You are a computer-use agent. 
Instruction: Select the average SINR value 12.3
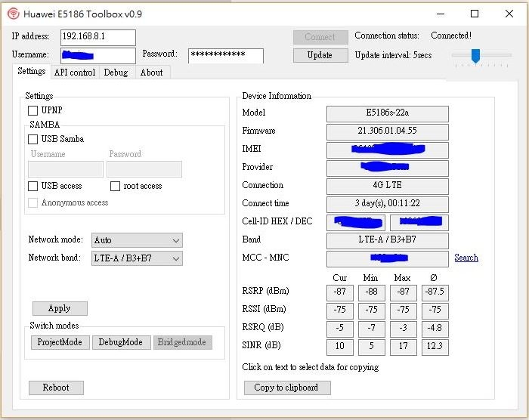[x=435, y=347]
